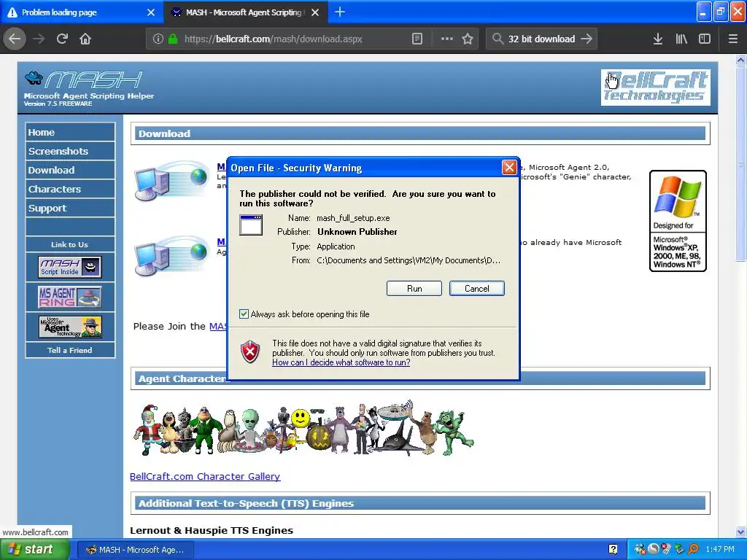Click Cancel in the Security Warning dialog
Screen dimensions: 747x560
click(476, 289)
